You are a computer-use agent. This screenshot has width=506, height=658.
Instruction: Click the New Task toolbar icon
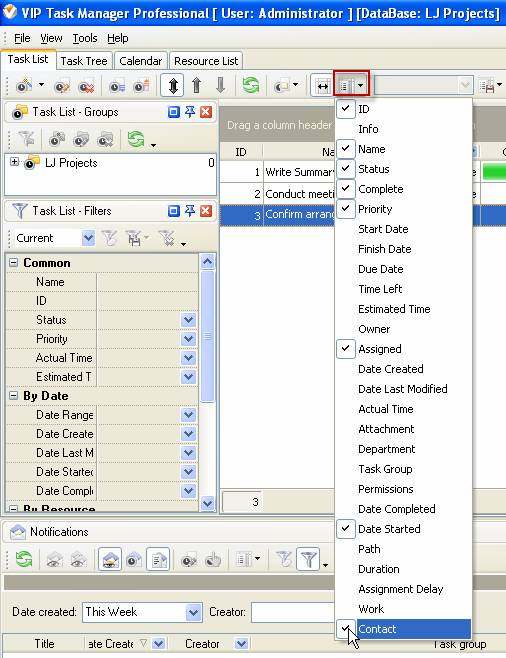click(x=23, y=86)
